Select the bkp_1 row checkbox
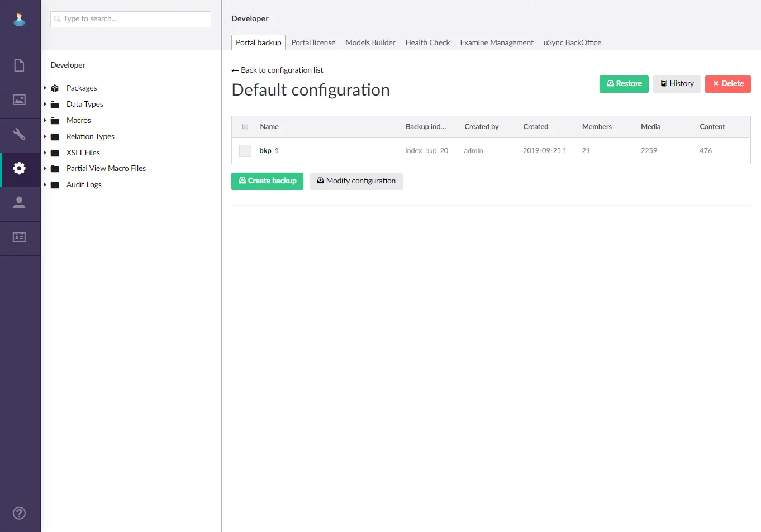Image resolution: width=761 pixels, height=532 pixels. coord(245,151)
